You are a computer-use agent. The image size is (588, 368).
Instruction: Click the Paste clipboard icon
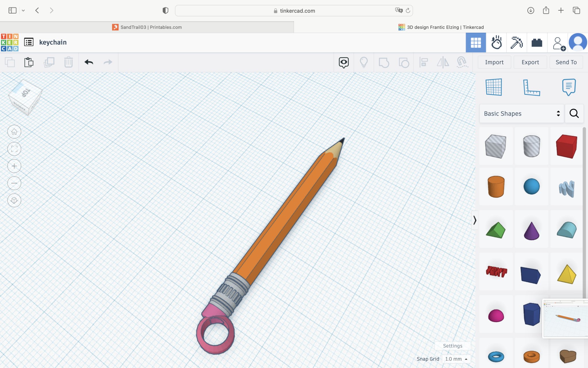(29, 62)
